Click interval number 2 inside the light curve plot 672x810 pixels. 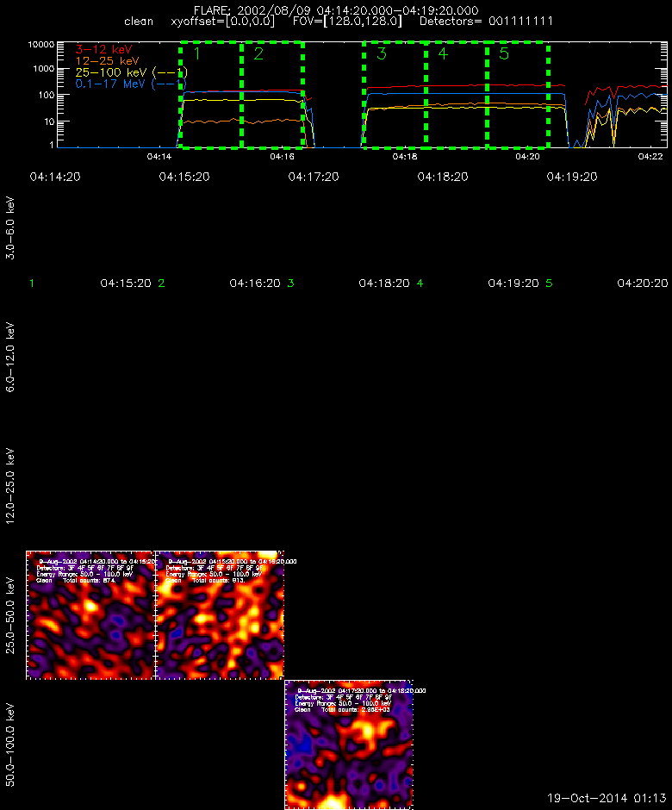point(258,53)
